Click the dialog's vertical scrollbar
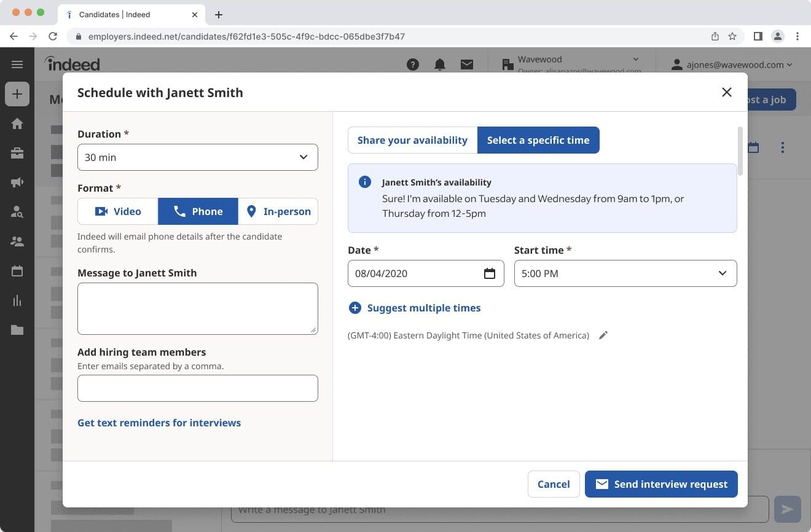 740,151
